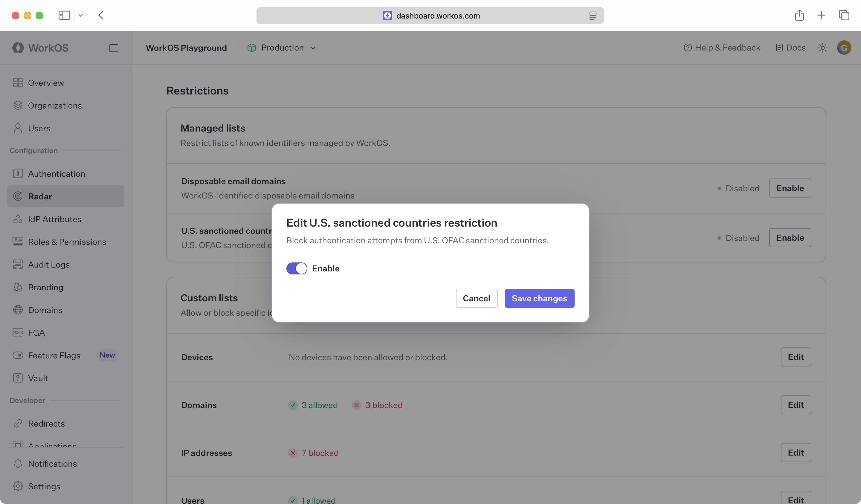Open Help & Feedback question icon
This screenshot has width=861, height=504.
point(687,48)
